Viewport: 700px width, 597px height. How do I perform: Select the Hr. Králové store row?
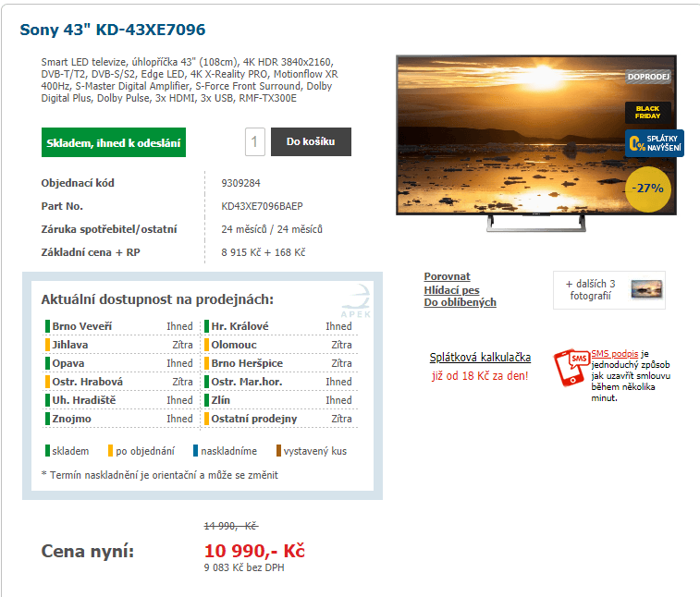pos(278,326)
